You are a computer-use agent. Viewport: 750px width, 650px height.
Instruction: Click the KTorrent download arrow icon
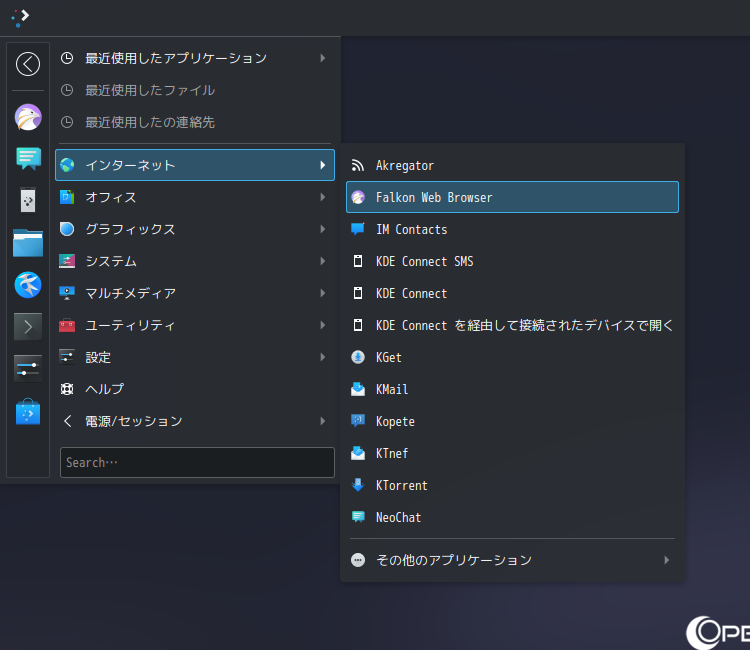[x=358, y=485]
